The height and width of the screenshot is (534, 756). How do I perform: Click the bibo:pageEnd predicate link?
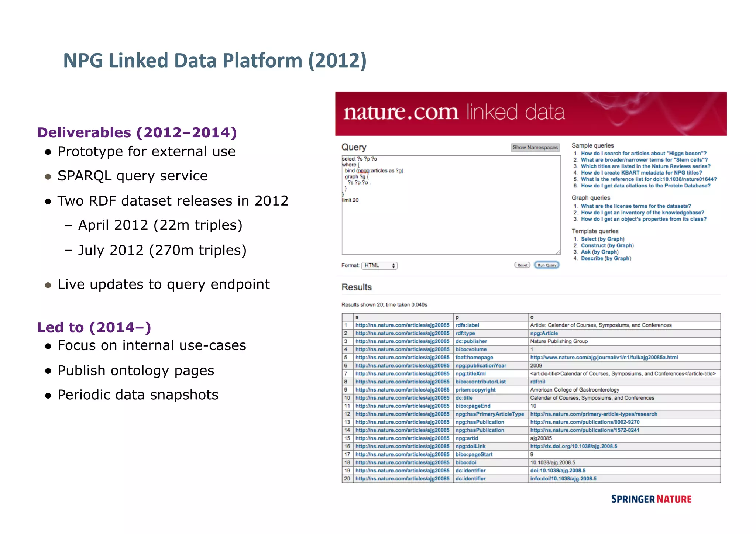tap(473, 406)
